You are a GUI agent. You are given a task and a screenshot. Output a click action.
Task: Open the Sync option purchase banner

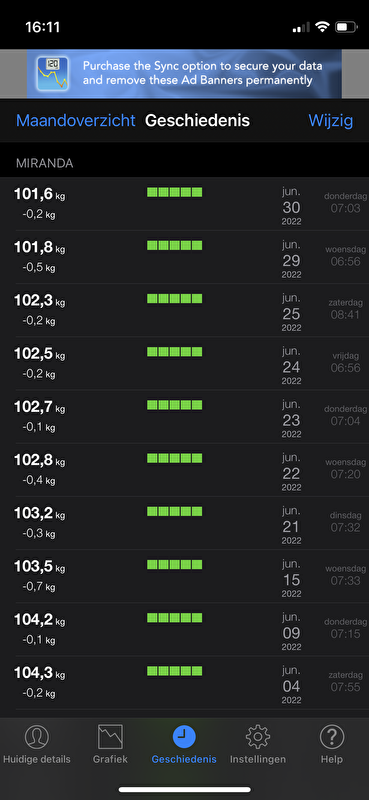pos(184,73)
